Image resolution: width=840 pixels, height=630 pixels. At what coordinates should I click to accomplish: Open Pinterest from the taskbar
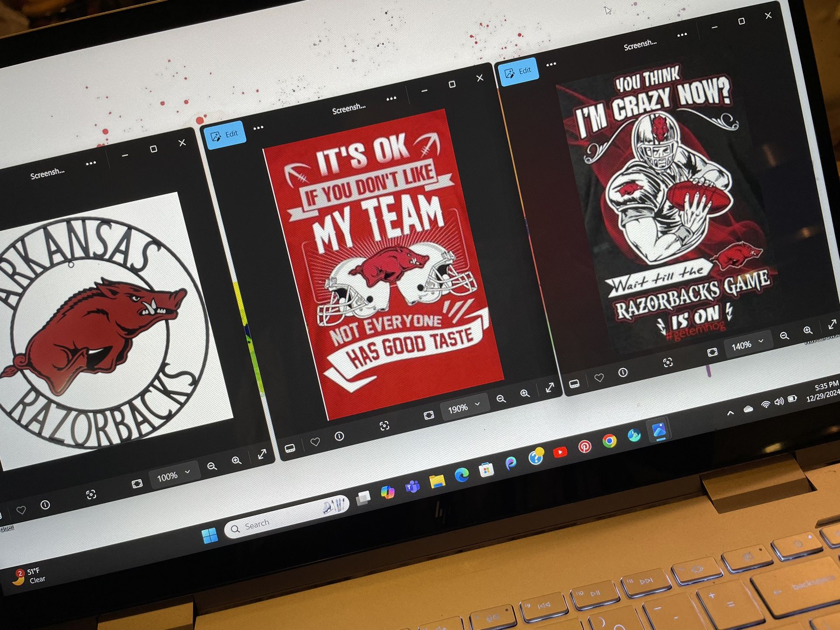(584, 446)
